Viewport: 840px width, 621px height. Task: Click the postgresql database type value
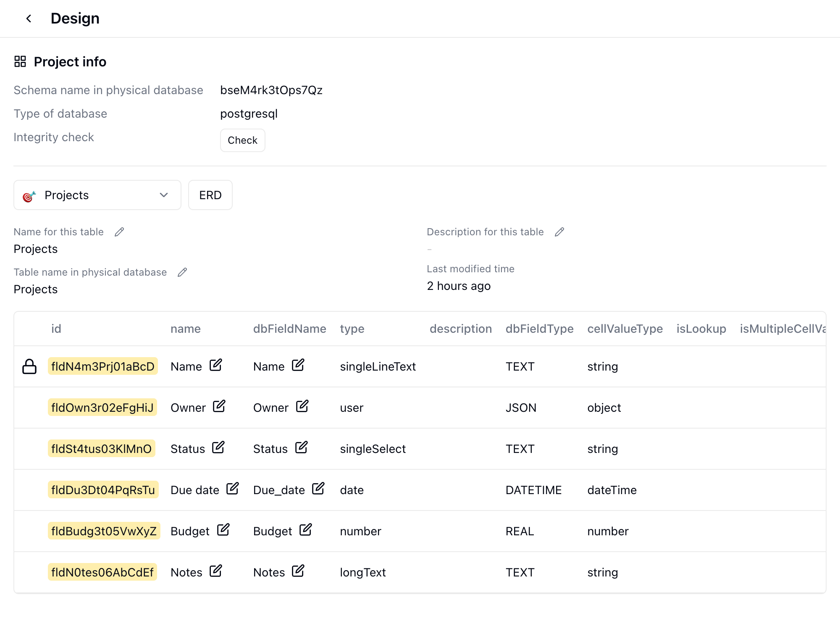click(x=249, y=114)
